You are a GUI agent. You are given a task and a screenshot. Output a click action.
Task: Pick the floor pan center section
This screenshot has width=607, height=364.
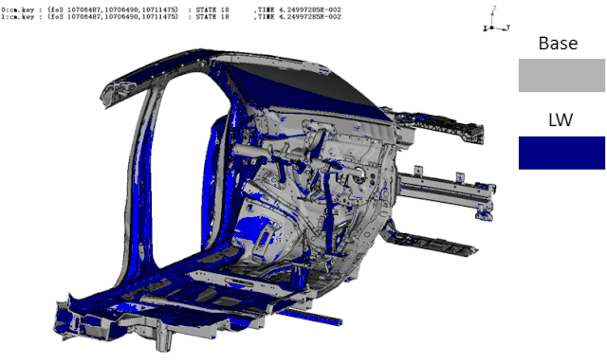(217, 294)
